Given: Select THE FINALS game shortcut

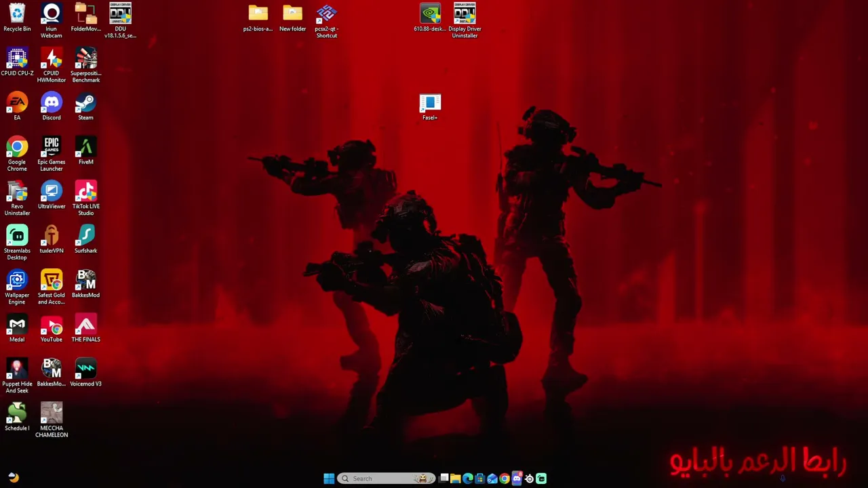Looking at the screenshot, I should click(x=85, y=329).
